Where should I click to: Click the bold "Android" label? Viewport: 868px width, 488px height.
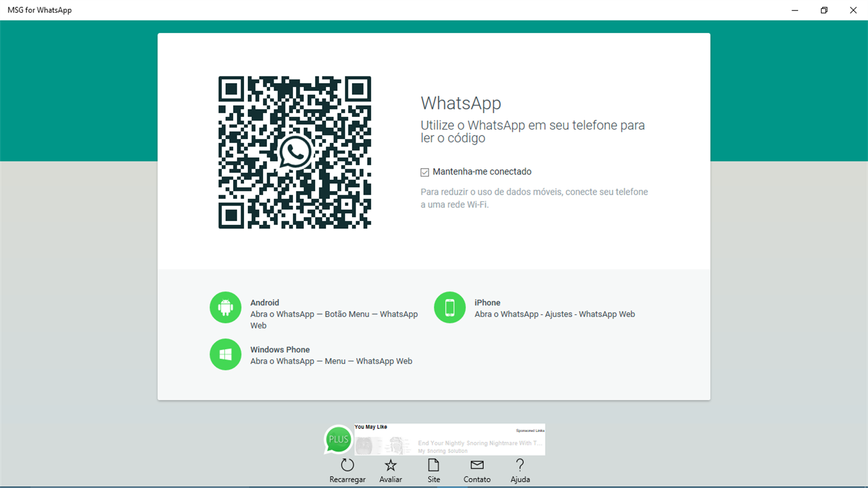pyautogui.click(x=265, y=303)
